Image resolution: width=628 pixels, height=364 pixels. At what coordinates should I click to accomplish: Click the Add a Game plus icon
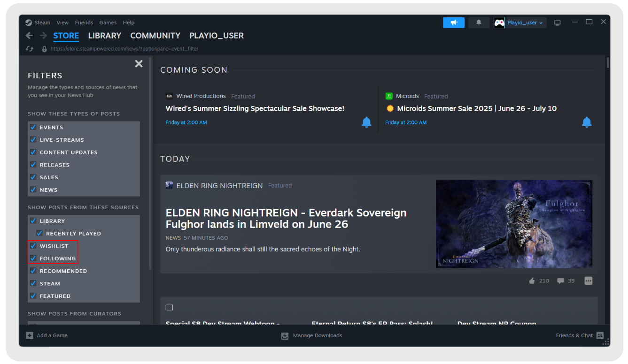tap(30, 335)
